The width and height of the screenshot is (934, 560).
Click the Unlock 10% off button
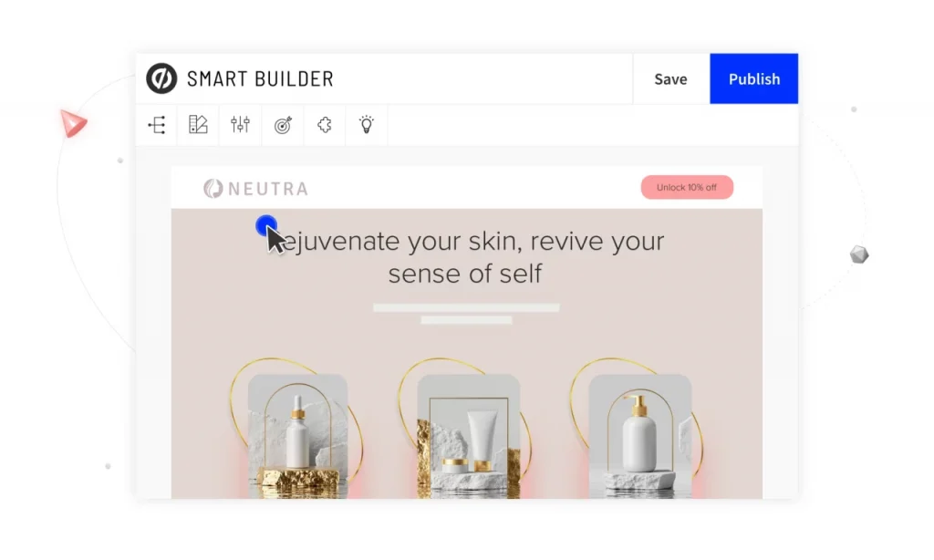[687, 188]
